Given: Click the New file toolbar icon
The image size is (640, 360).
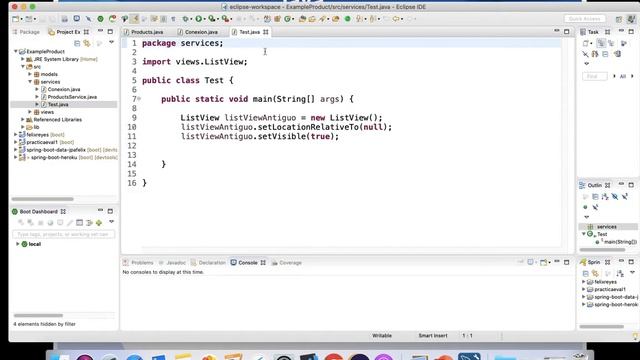Looking at the screenshot, I should (x=16, y=19).
